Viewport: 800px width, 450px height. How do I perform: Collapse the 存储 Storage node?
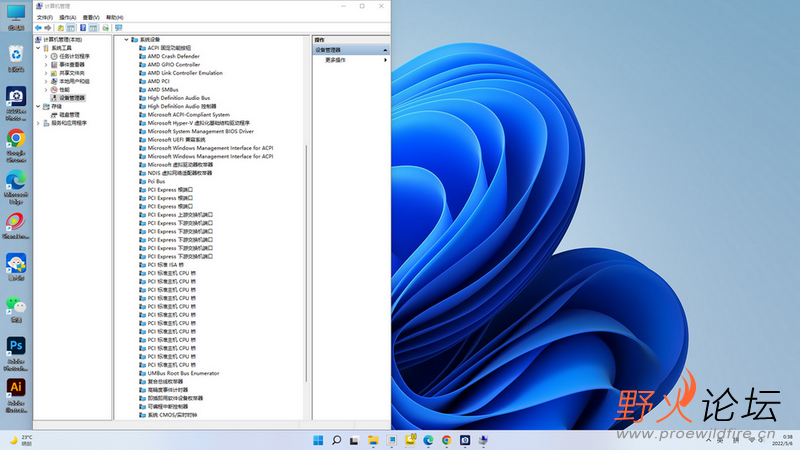(38, 106)
